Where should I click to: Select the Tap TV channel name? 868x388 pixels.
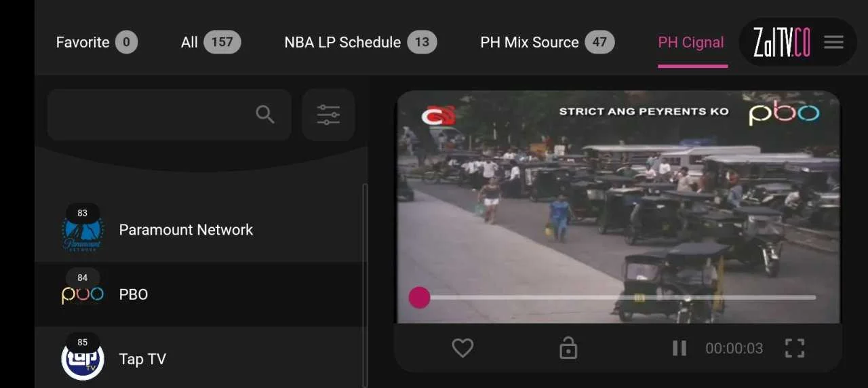coord(142,360)
